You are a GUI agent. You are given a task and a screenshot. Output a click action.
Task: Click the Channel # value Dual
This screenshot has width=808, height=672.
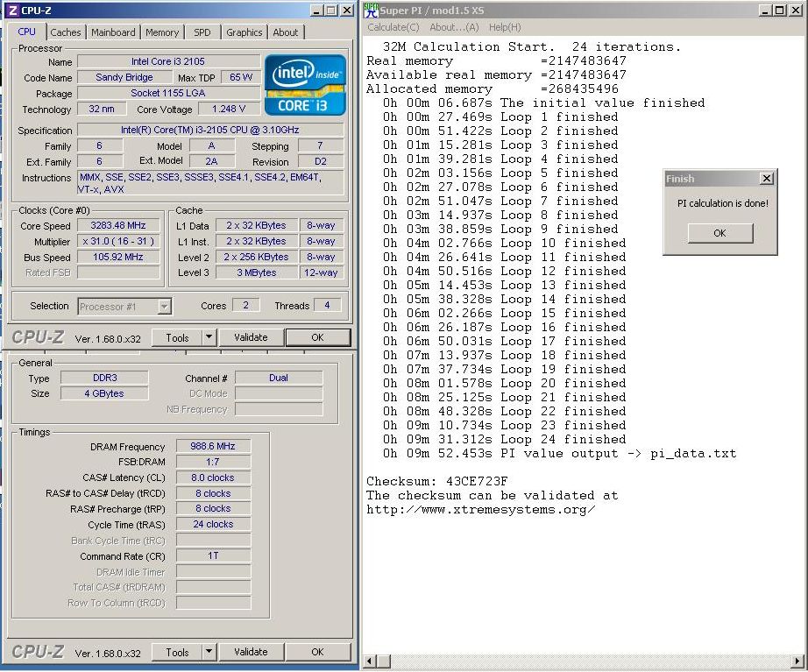279,378
